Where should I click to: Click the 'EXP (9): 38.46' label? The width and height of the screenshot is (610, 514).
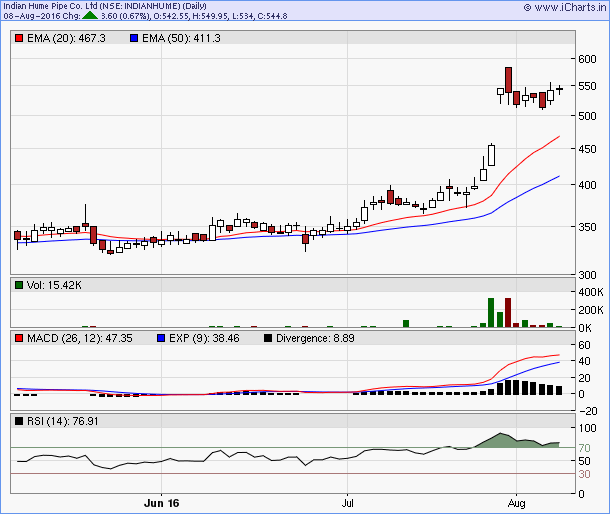[204, 338]
